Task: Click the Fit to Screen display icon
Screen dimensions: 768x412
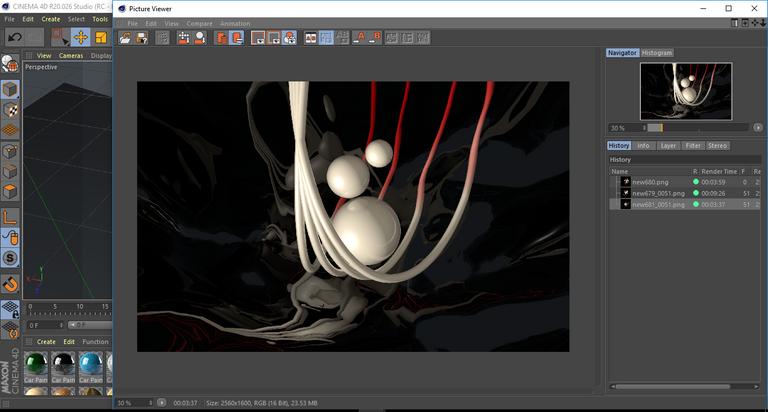Action: [x=258, y=38]
